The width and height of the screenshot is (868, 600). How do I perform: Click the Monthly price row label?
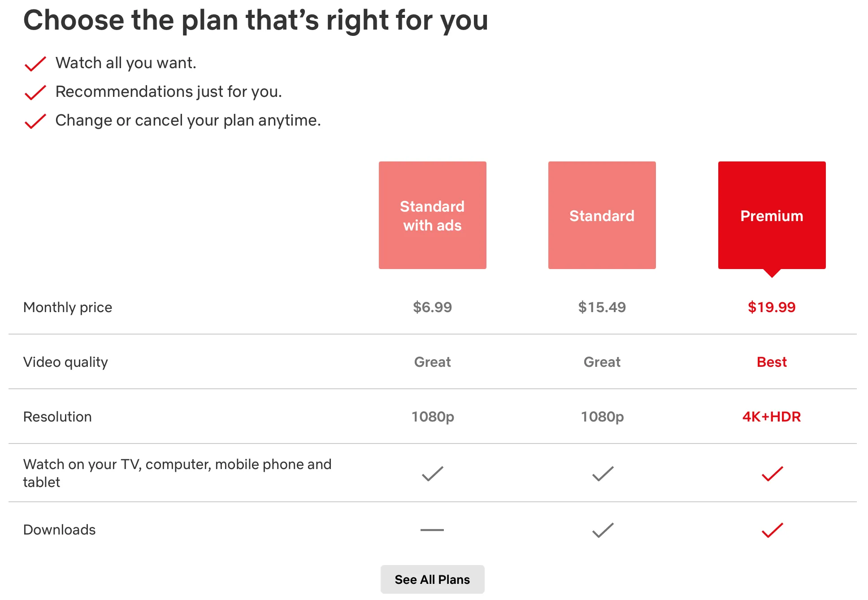pos(67,308)
